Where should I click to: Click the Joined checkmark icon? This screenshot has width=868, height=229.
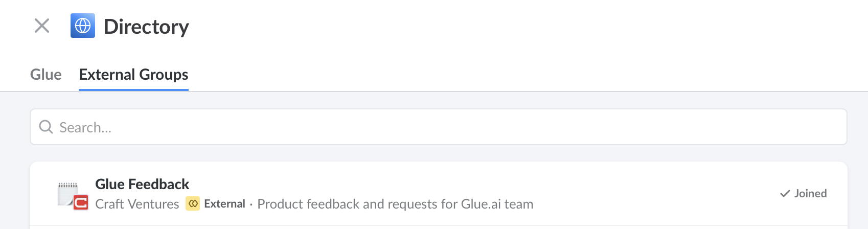pyautogui.click(x=785, y=194)
